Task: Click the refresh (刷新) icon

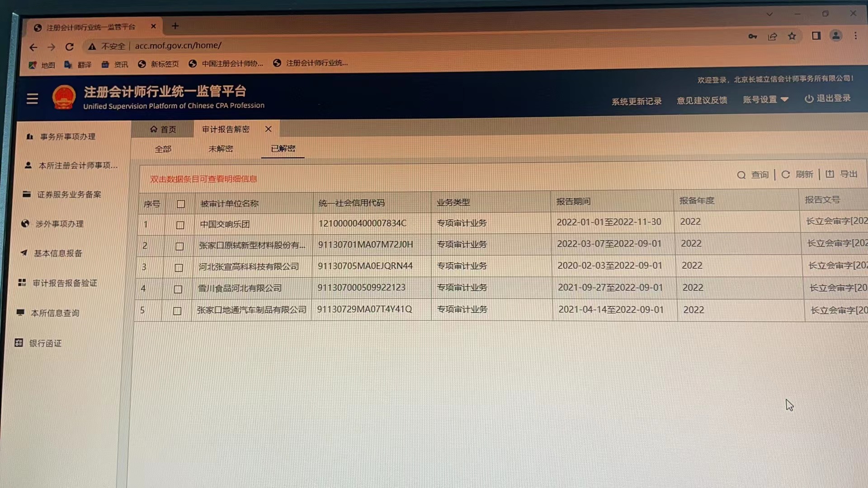Action: tap(786, 174)
